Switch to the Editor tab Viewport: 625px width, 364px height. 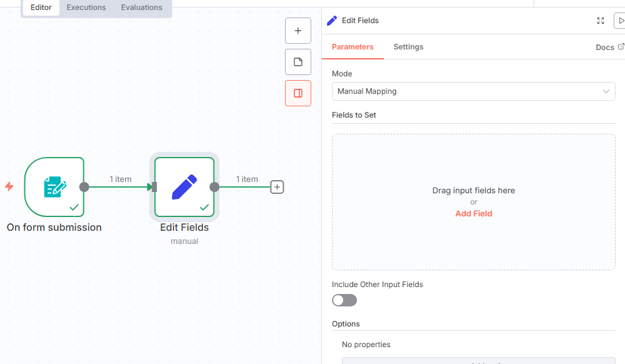point(41,8)
